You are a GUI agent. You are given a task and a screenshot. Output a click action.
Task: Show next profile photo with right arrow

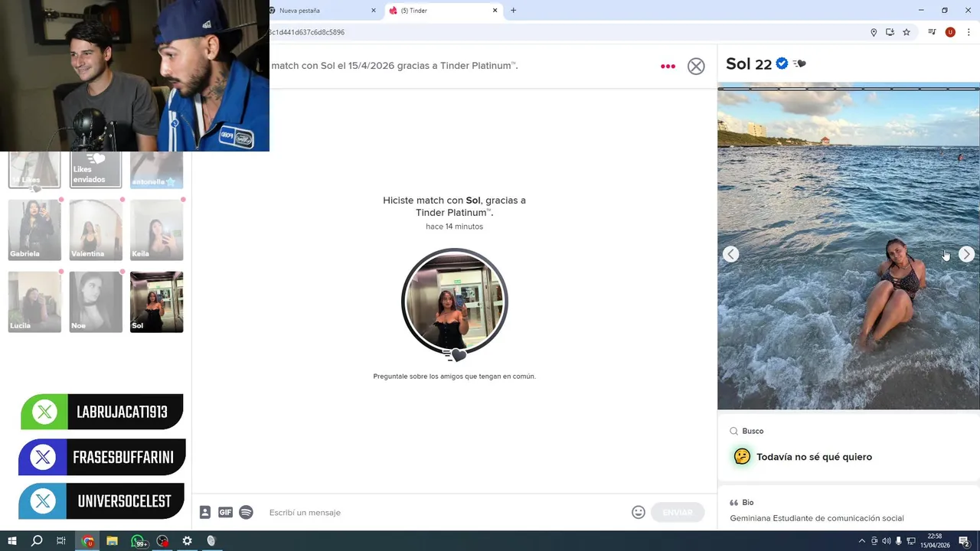coord(966,254)
